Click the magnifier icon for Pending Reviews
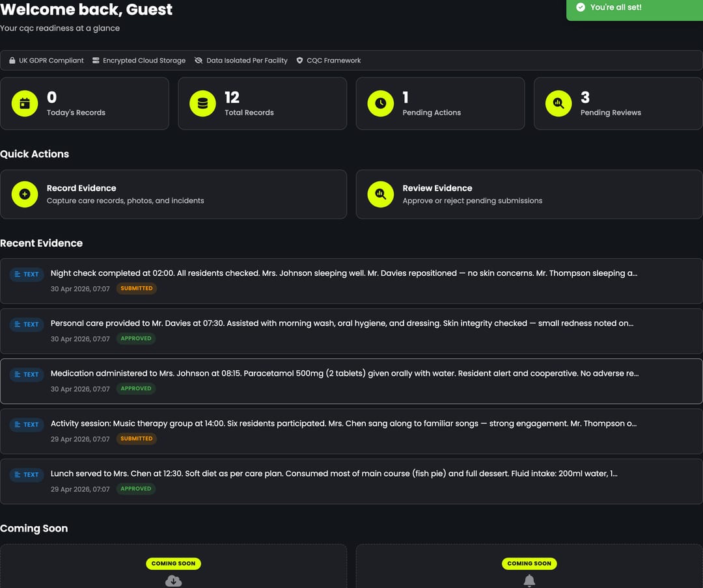The height and width of the screenshot is (588, 703). [x=558, y=103]
